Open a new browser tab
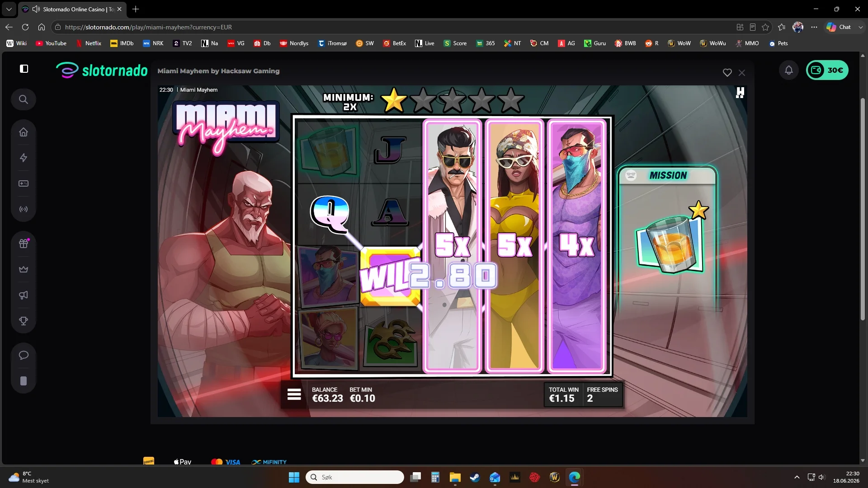 (x=136, y=9)
